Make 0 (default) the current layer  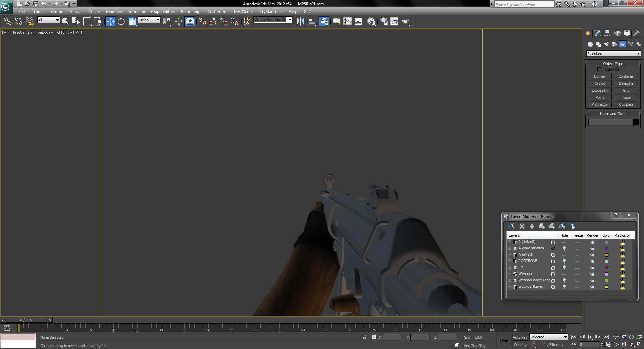pyautogui.click(x=553, y=242)
